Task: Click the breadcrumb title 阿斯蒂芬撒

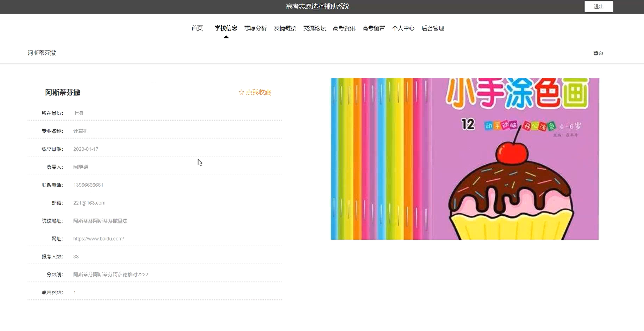Action: click(41, 53)
